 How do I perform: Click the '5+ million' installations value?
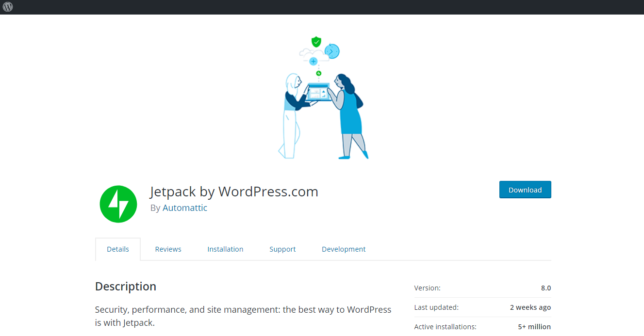[534, 327]
